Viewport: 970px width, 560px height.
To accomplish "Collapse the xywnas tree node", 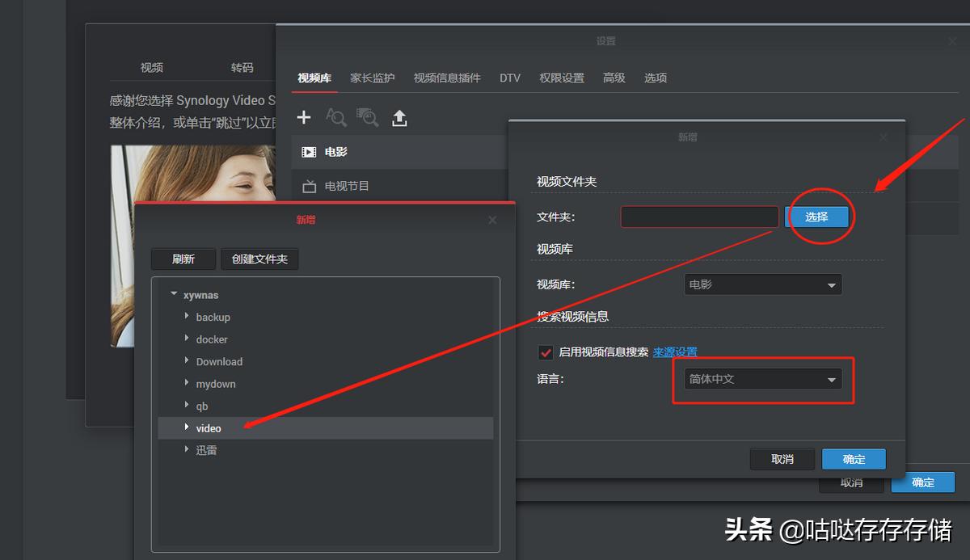I will (x=173, y=294).
